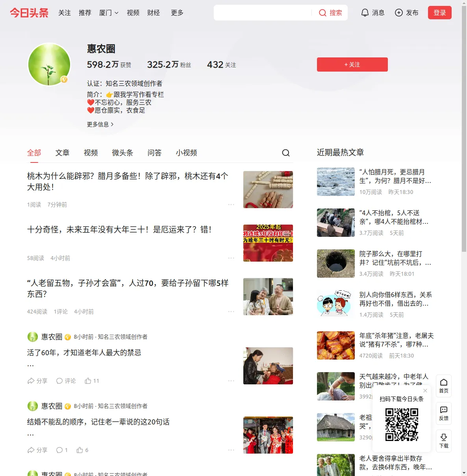Open 视频 in the top navigation

pyautogui.click(x=133, y=13)
